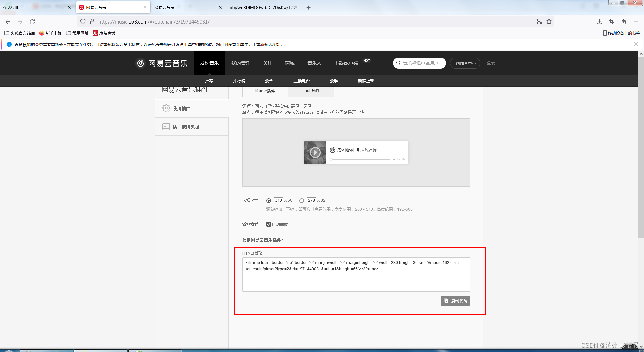Click the song title 爱神的羽毛
The image size is (644, 352).
[349, 150]
